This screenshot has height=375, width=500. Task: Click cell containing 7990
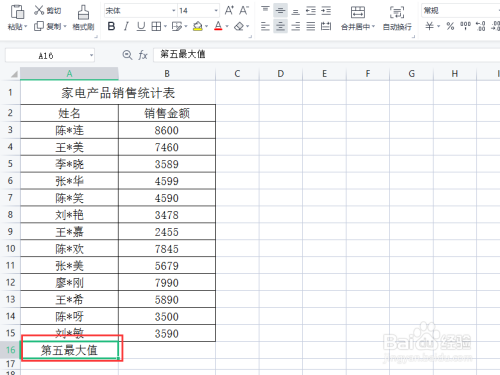click(167, 283)
